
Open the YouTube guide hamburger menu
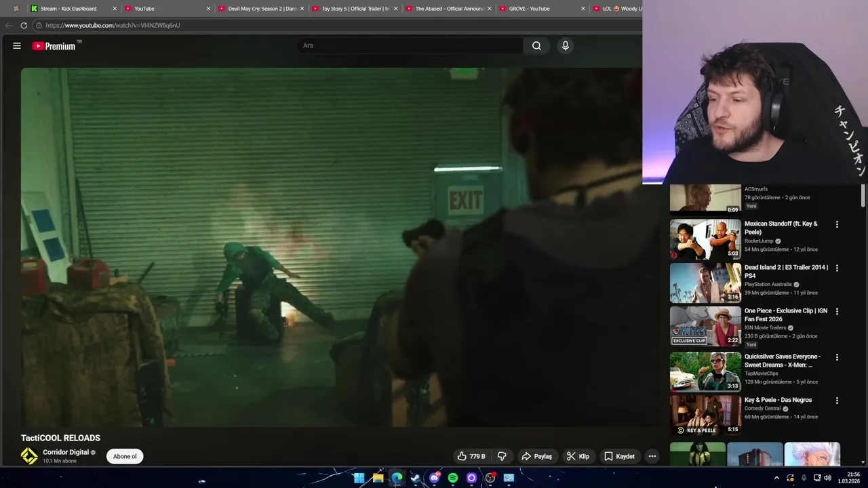(17, 46)
